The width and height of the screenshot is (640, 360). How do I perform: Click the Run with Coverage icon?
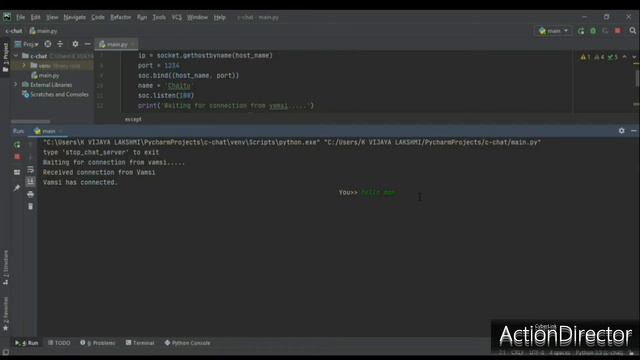tap(605, 31)
